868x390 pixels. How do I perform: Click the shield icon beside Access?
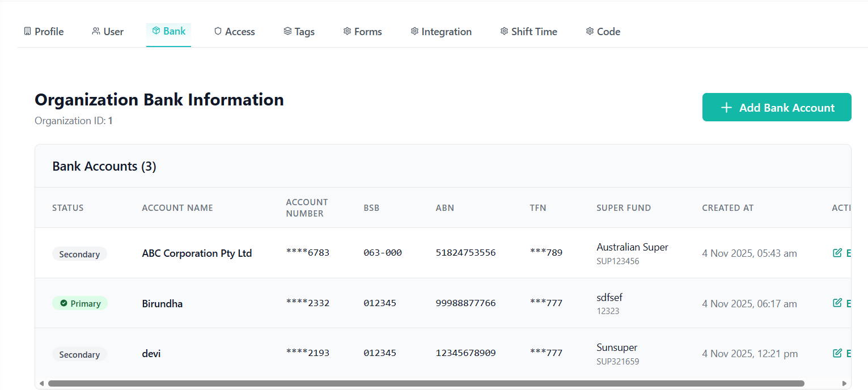point(218,31)
